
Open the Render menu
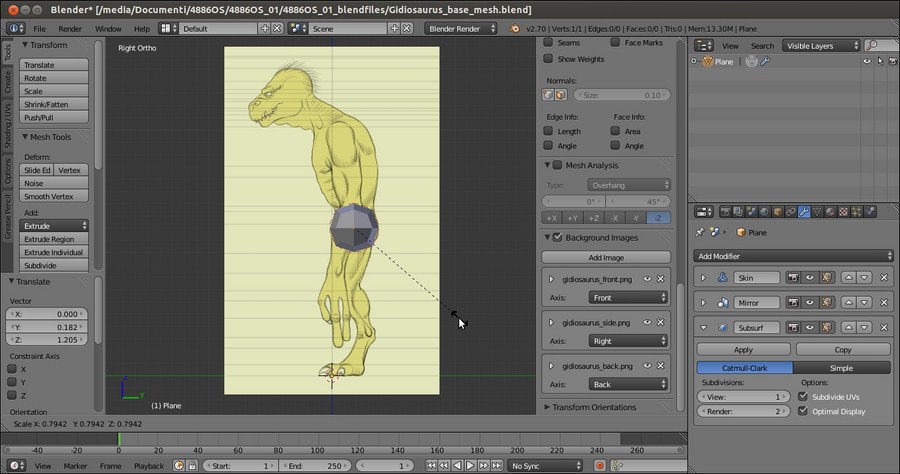pos(70,28)
